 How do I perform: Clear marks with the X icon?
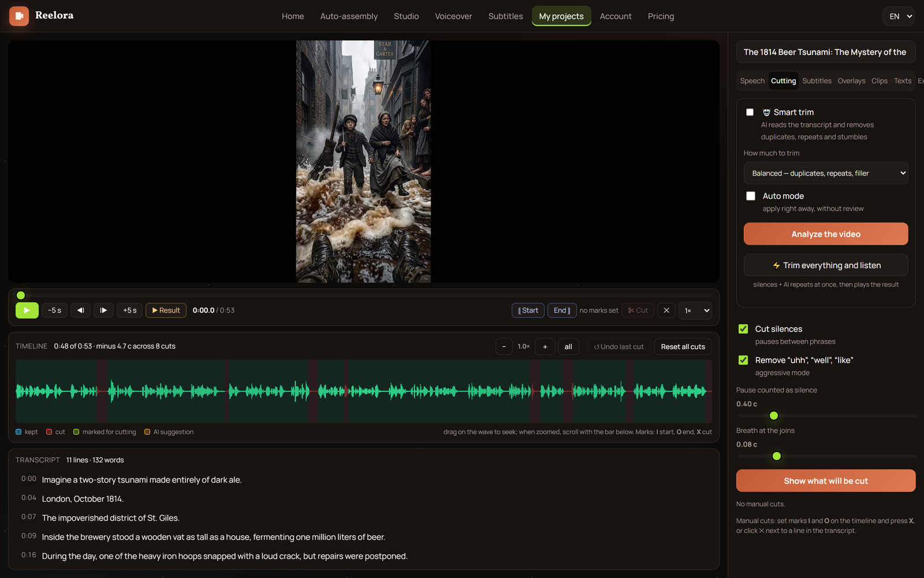(x=666, y=310)
